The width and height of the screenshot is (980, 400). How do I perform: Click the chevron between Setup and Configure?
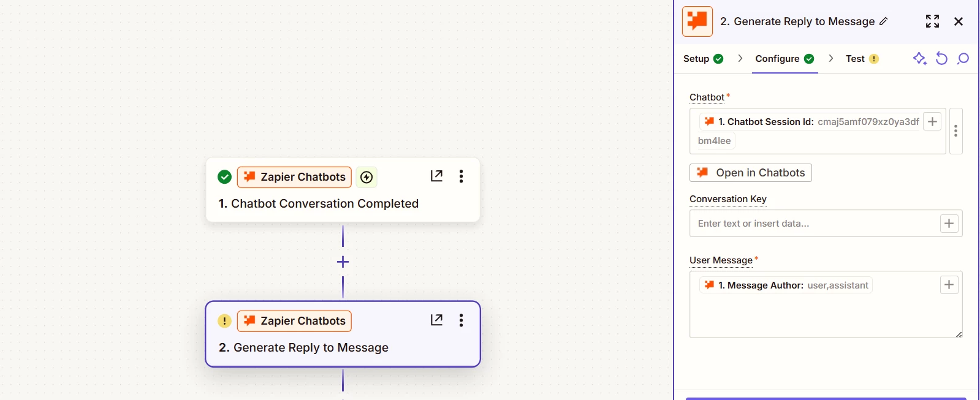[740, 58]
